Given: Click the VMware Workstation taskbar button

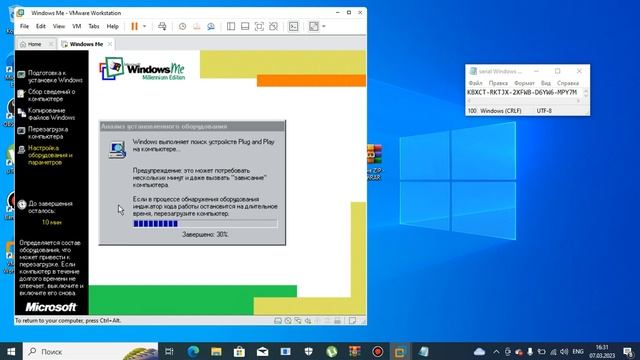Looking at the screenshot, I should tap(400, 351).
